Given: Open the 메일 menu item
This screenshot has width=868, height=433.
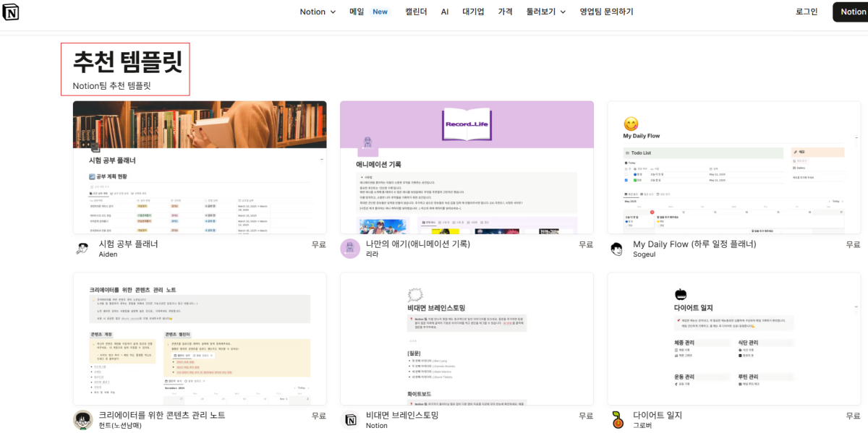Looking at the screenshot, I should pos(355,12).
